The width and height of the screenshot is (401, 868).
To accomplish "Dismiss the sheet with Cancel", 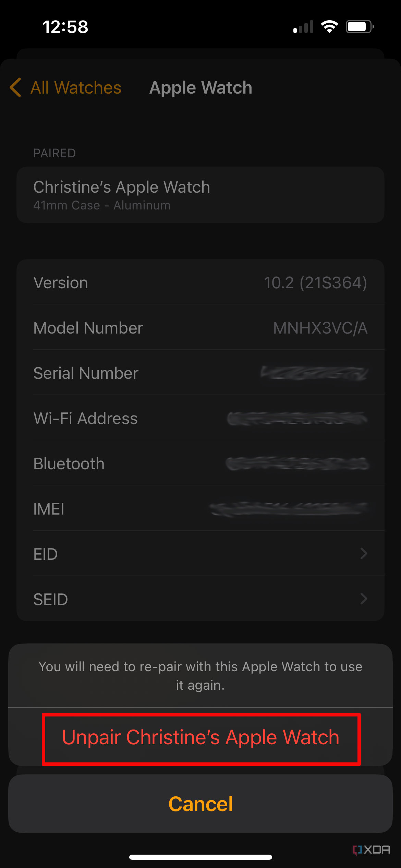I will point(200,804).
